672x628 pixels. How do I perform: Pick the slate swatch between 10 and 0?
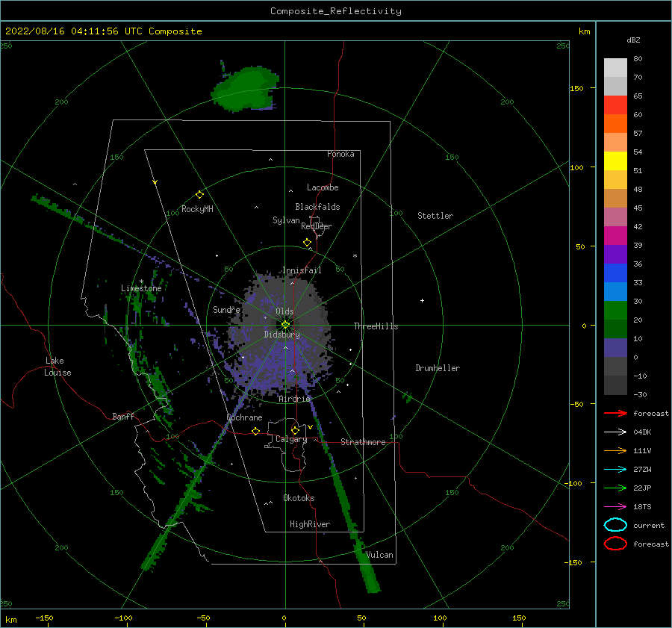click(x=615, y=348)
